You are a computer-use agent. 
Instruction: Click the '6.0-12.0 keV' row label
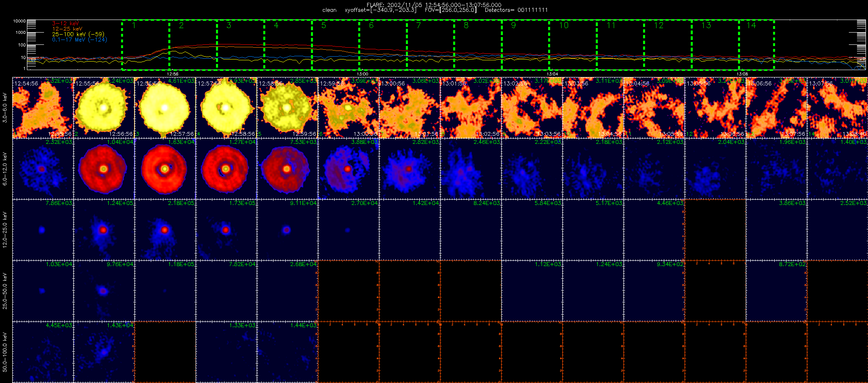pos(5,169)
